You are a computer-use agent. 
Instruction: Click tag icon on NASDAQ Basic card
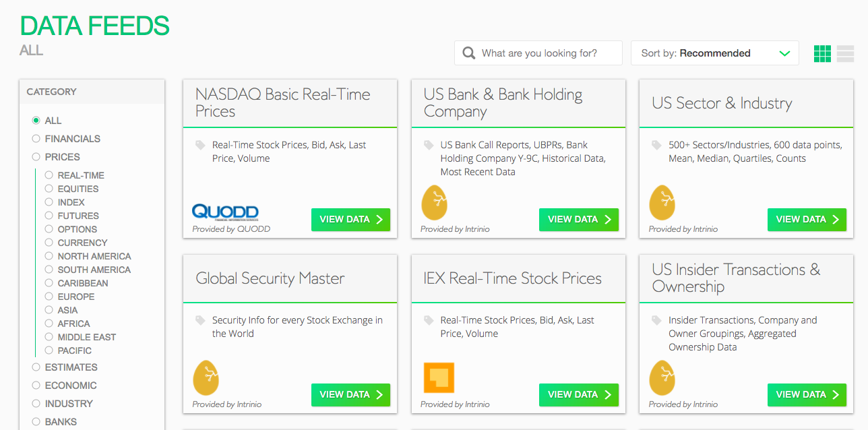click(200, 145)
